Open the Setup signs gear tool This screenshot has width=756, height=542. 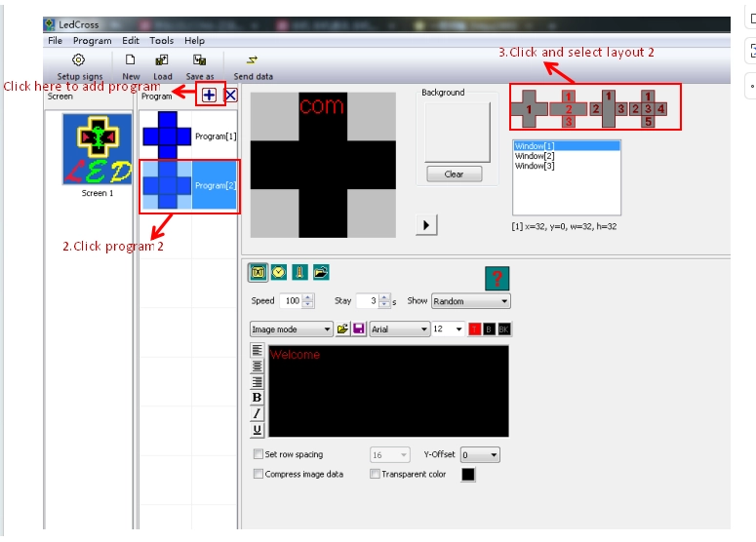(x=79, y=60)
